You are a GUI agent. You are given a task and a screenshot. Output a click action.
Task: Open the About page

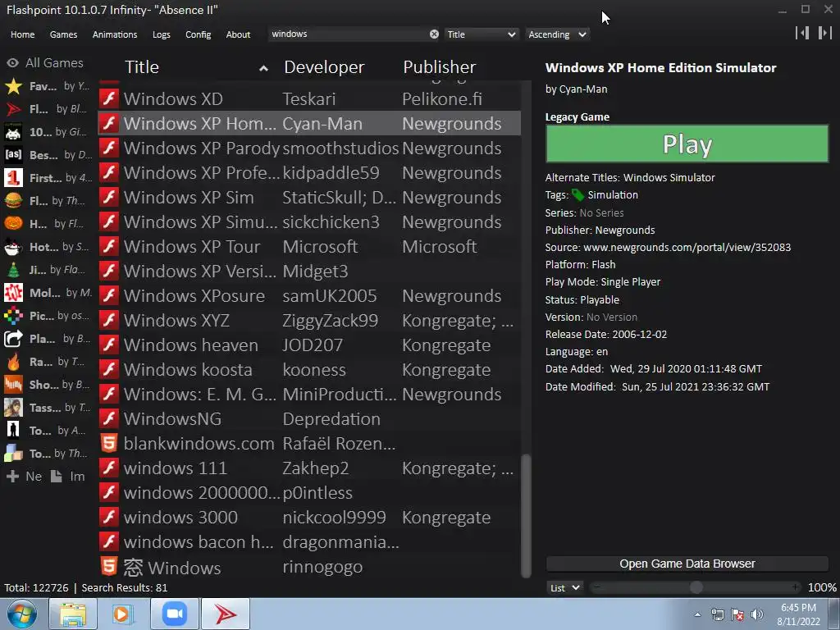tap(238, 34)
